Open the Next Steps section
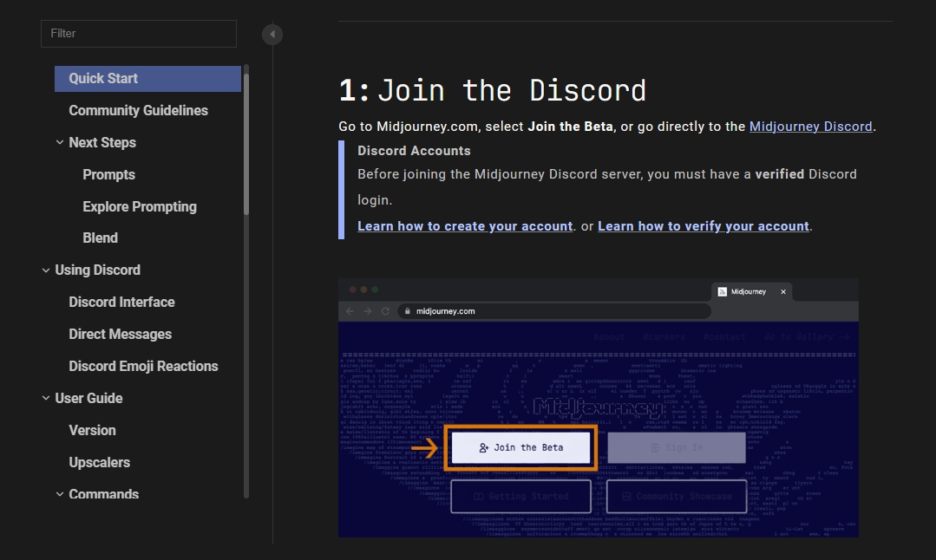 click(102, 142)
